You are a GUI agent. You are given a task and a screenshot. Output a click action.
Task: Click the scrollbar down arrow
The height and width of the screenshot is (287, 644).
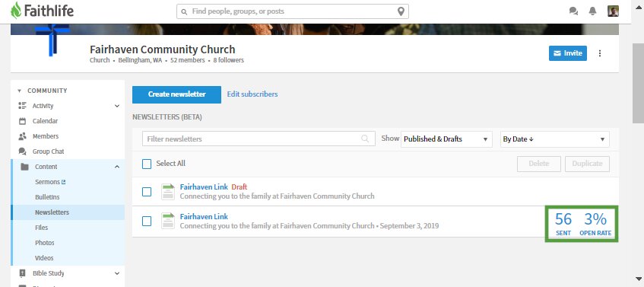[x=638, y=279]
